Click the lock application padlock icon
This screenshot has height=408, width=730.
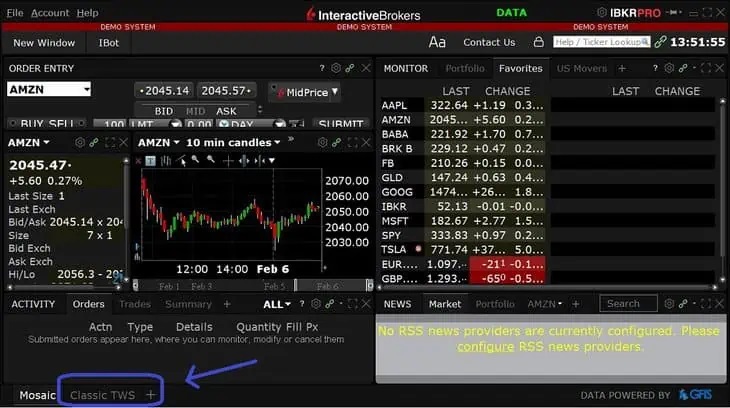click(539, 42)
